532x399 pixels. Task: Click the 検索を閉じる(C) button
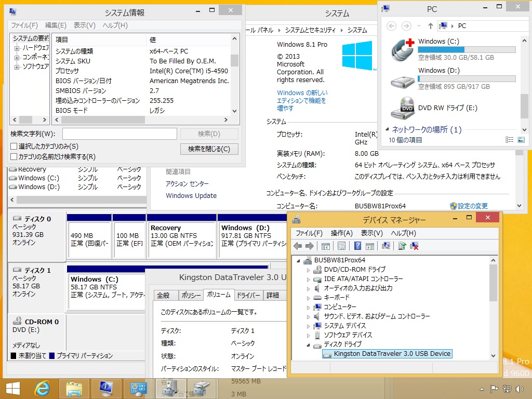tap(209, 149)
